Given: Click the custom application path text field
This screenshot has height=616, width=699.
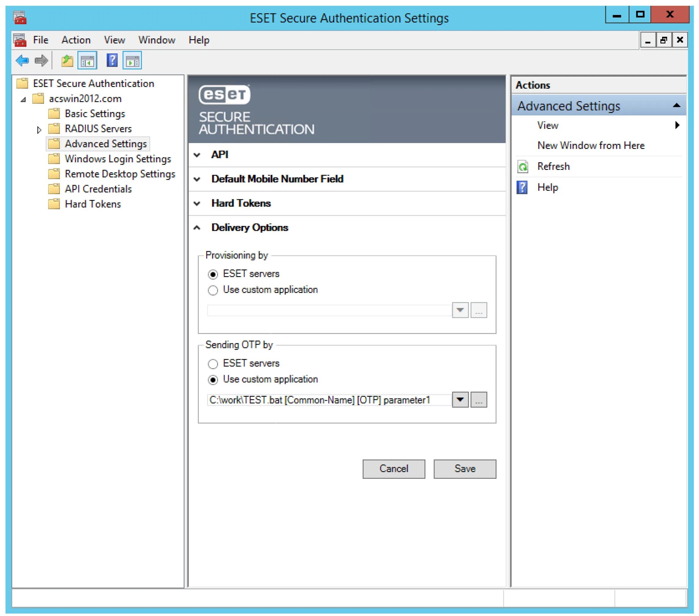Looking at the screenshot, I should [328, 400].
